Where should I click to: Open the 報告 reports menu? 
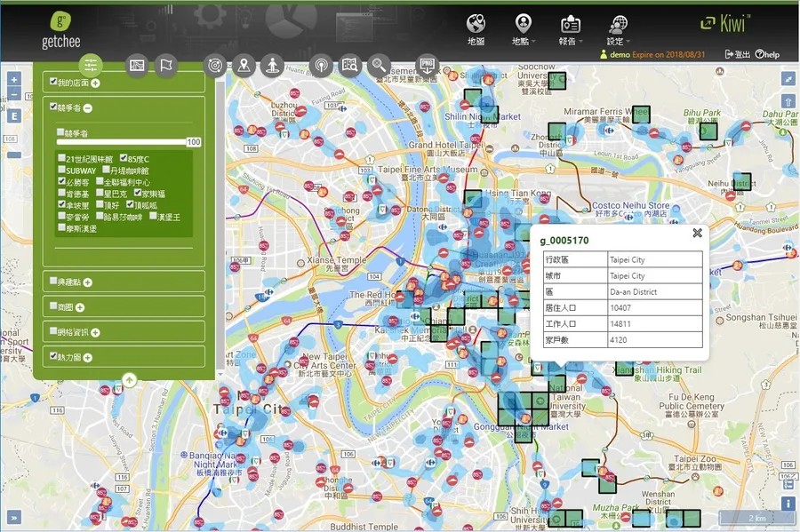[x=571, y=29]
